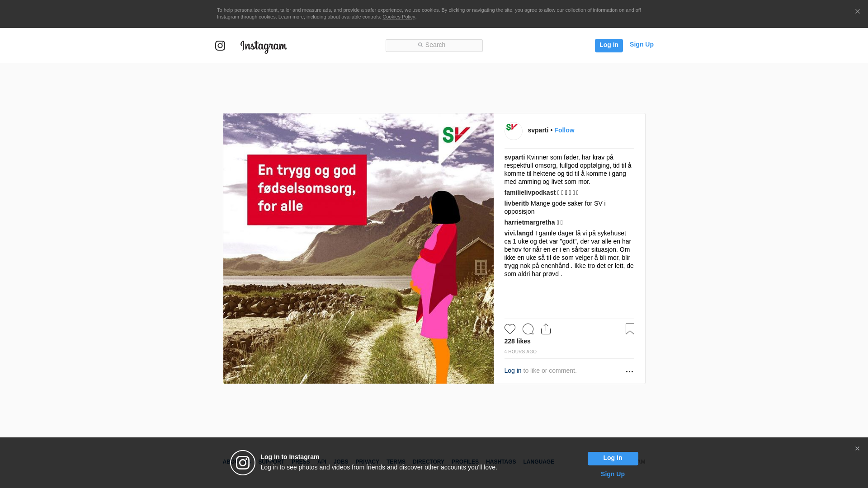Image resolution: width=868 pixels, height=488 pixels.
Task: Open the 4 HOURS AGO timestamp
Action: pyautogui.click(x=520, y=352)
